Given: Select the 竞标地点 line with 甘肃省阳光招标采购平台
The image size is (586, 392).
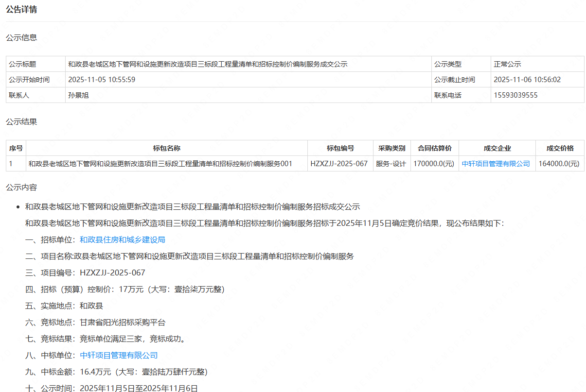Looking at the screenshot, I should click(95, 322).
